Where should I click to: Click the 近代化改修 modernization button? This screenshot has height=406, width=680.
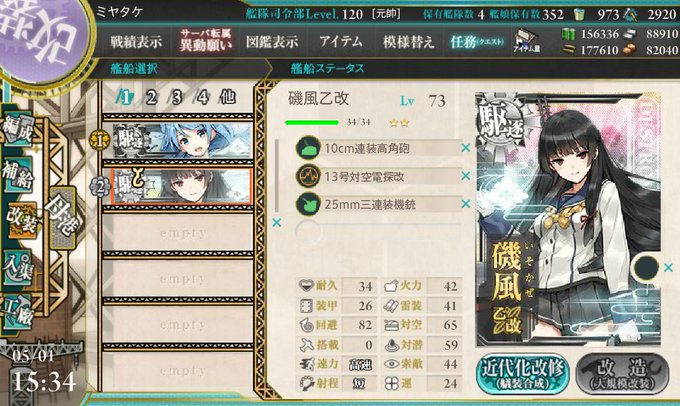coord(523,374)
